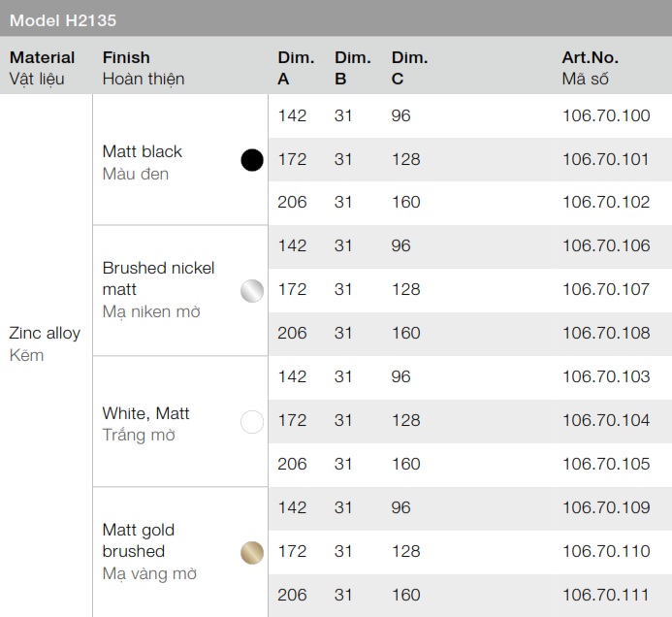This screenshot has height=617, width=672.
Task: Select article number 106.70.104
Action: (x=606, y=421)
